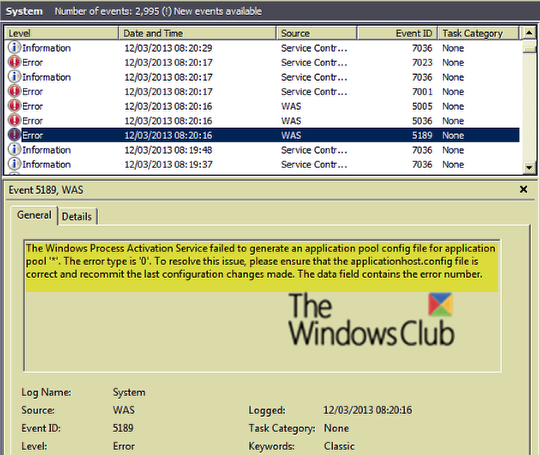Close the Event 5189 preview pane

point(523,189)
